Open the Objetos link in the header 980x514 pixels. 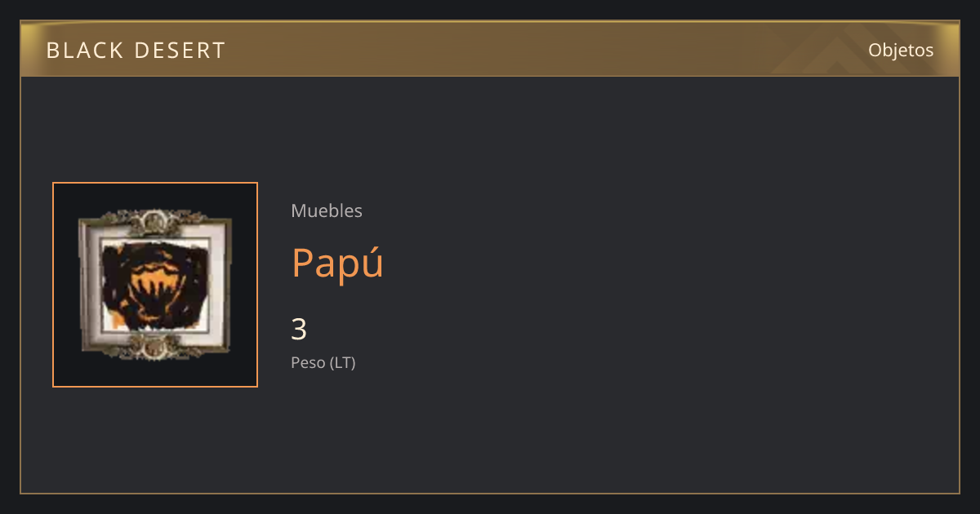901,50
